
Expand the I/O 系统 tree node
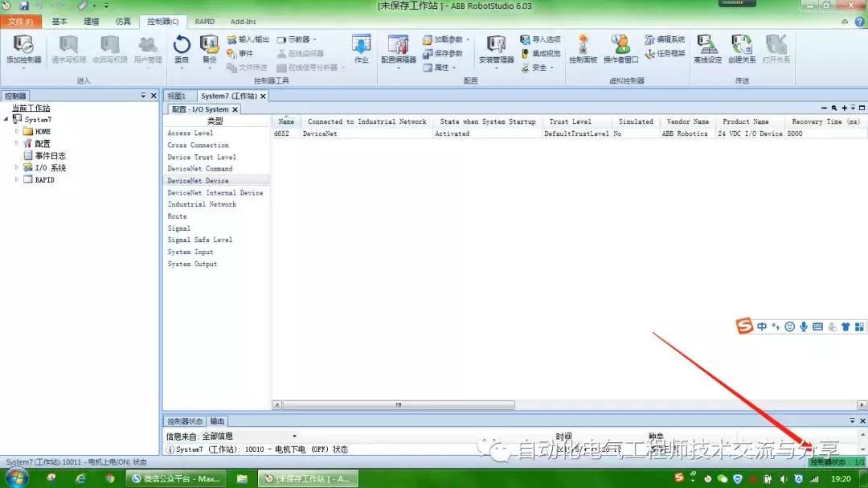(17, 167)
